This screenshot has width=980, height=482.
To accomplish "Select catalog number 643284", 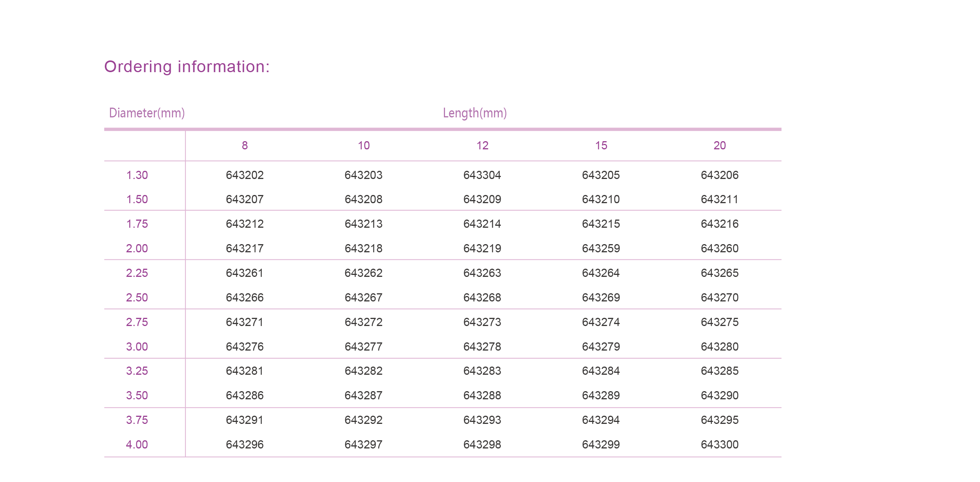I will 601,371.
